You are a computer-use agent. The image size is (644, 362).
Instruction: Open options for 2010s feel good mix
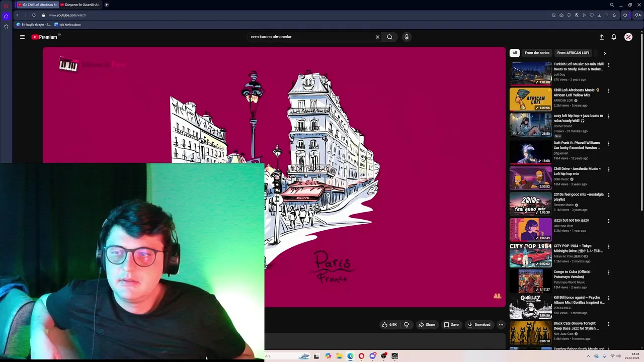(608, 195)
